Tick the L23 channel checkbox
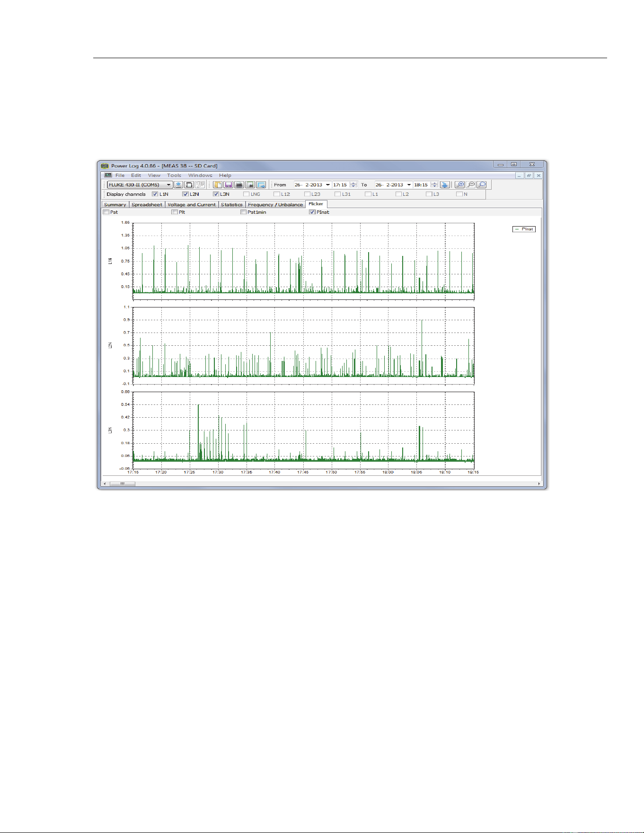 coord(307,194)
